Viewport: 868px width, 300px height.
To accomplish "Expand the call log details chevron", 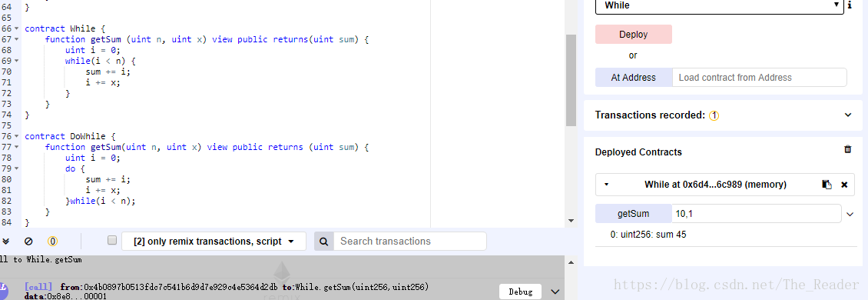I will pos(556,292).
